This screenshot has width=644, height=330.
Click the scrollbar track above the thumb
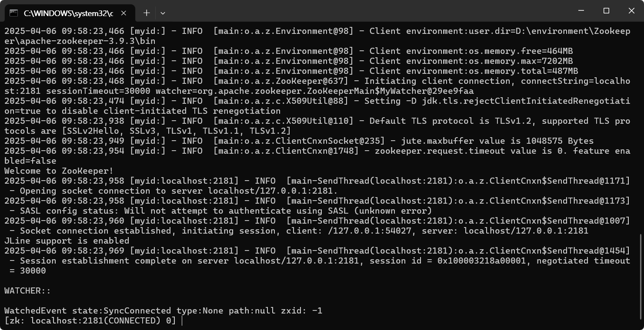[640, 130]
